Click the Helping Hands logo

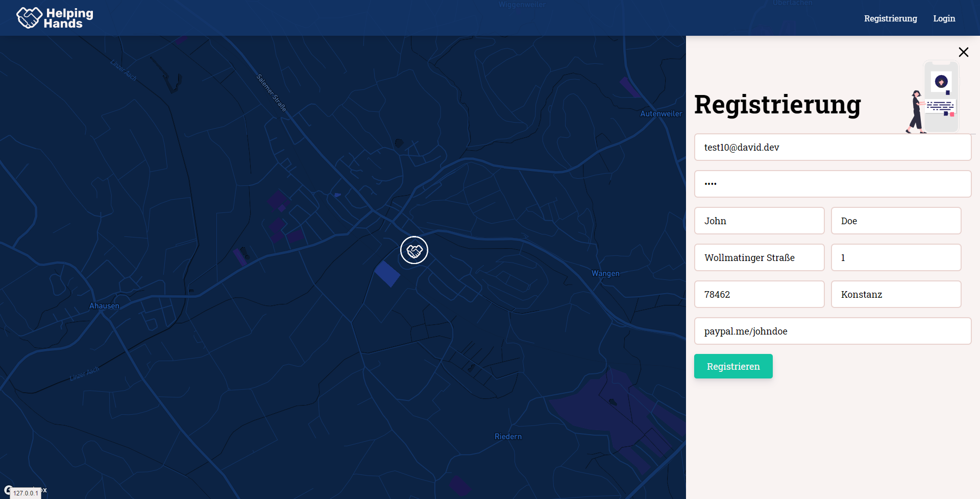point(55,18)
